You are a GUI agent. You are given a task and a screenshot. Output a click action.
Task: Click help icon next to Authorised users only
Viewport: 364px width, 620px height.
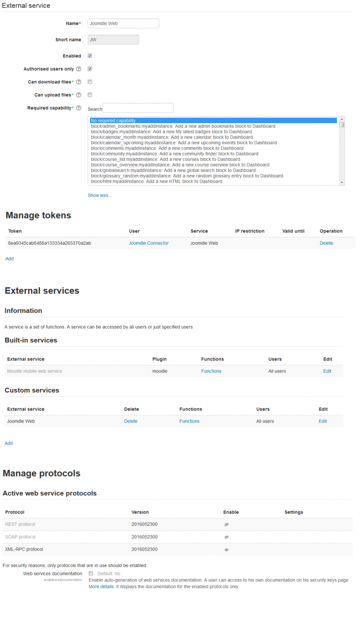pos(79,69)
